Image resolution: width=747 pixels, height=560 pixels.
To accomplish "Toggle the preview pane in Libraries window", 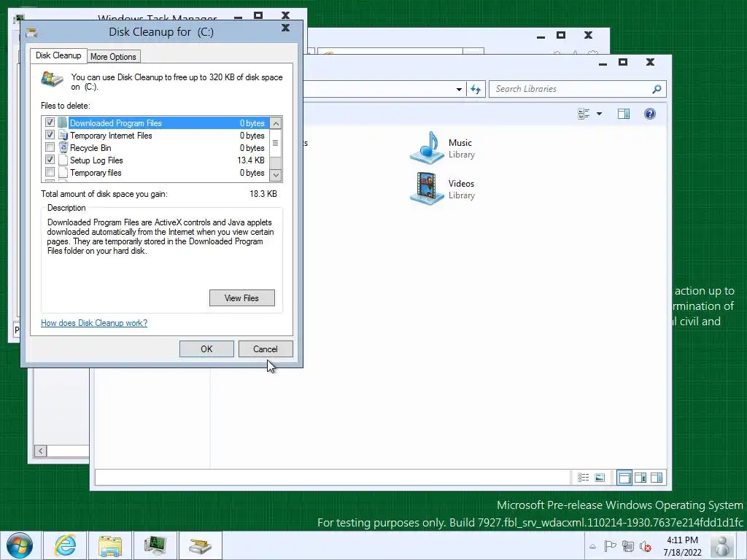I will pyautogui.click(x=624, y=114).
